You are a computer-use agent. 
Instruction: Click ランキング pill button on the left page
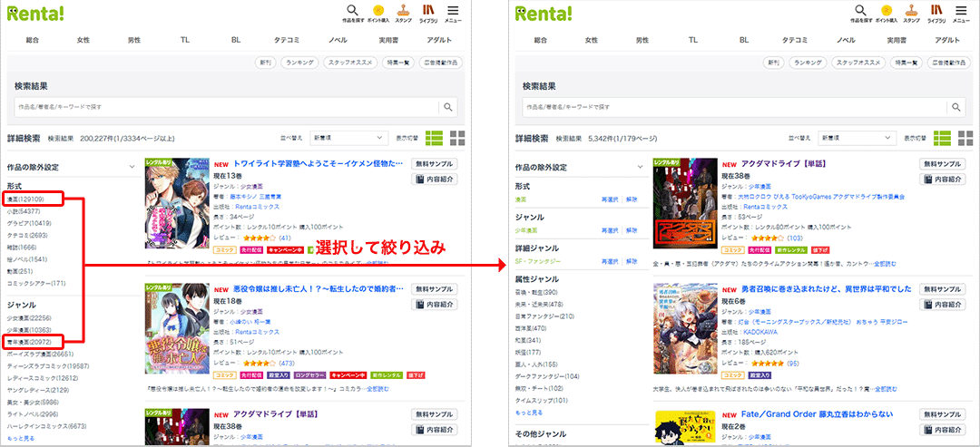[x=299, y=62]
